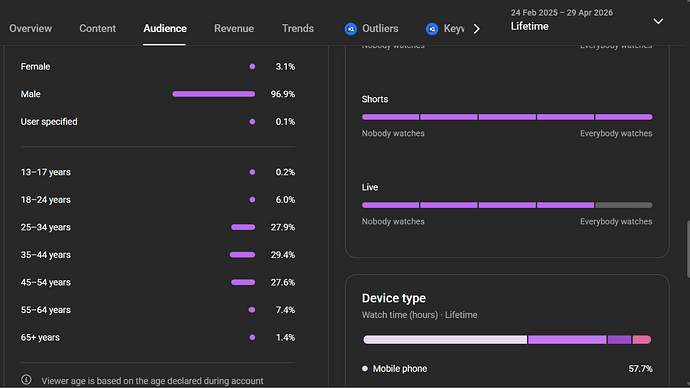Click the Mobile phone legend dot
This screenshot has height=388, width=690.
[x=365, y=369]
